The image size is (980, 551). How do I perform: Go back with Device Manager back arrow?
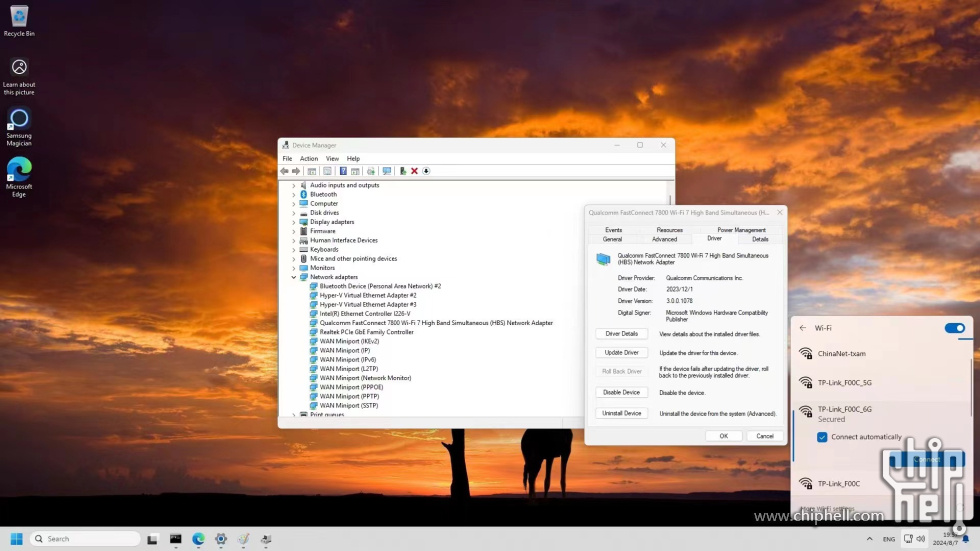284,171
